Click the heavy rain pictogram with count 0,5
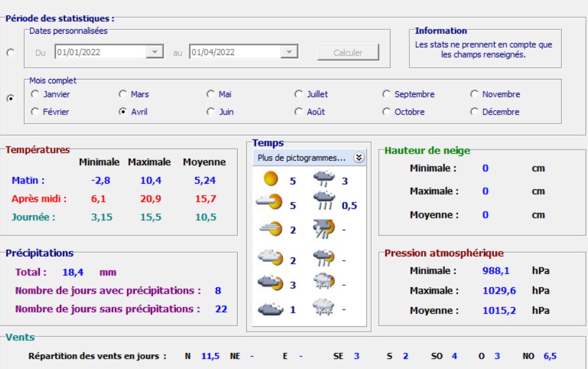 [324, 201]
